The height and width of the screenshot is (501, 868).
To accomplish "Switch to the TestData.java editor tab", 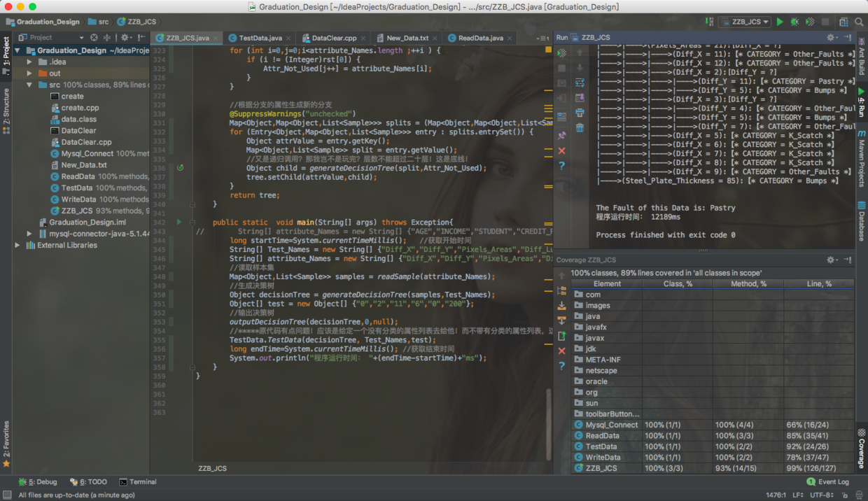I will pos(260,38).
